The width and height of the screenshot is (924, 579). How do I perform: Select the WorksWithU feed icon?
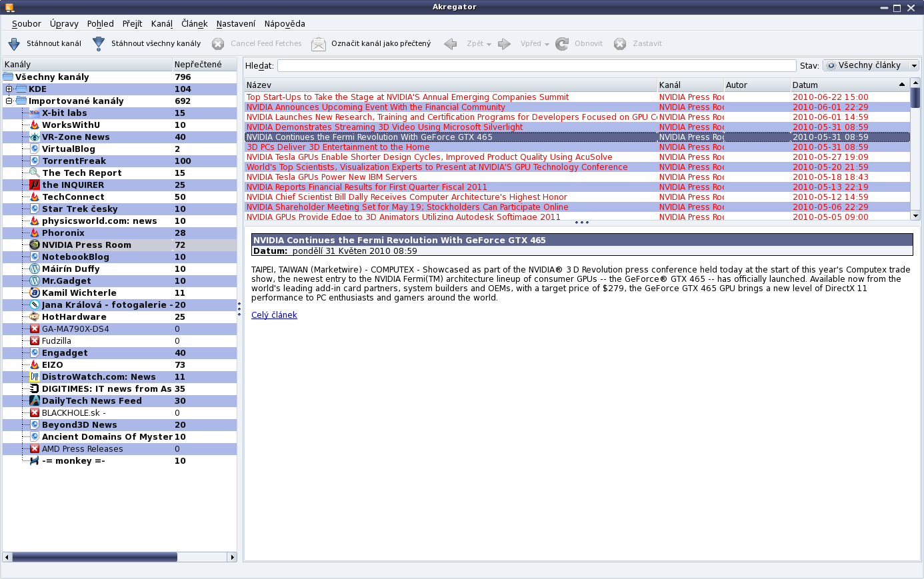pyautogui.click(x=35, y=125)
